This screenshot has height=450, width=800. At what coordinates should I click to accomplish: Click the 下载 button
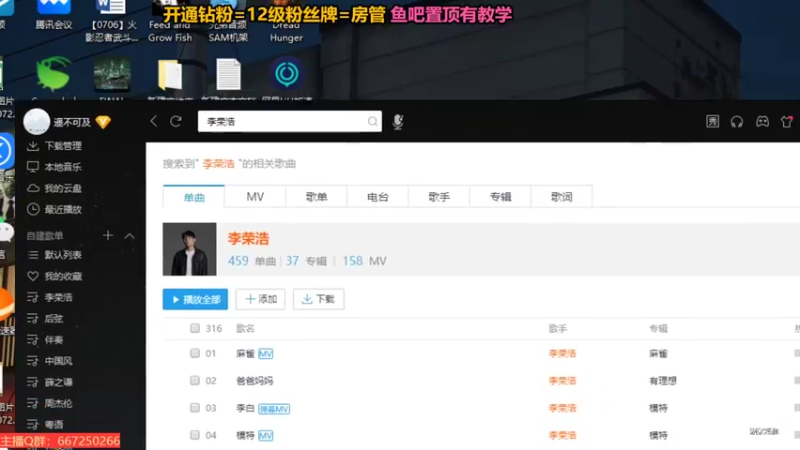(318, 299)
